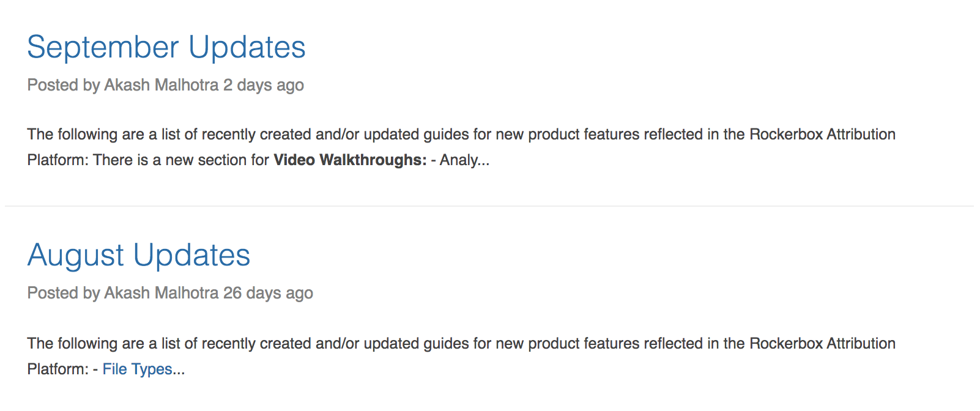The width and height of the screenshot is (980, 411).
Task: Click the truncated 'Analy...' text
Action: click(x=465, y=160)
